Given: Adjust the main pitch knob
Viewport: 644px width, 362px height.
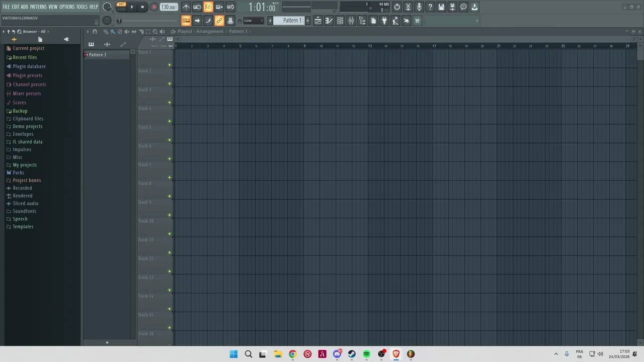Looking at the screenshot, I should click(x=107, y=20).
